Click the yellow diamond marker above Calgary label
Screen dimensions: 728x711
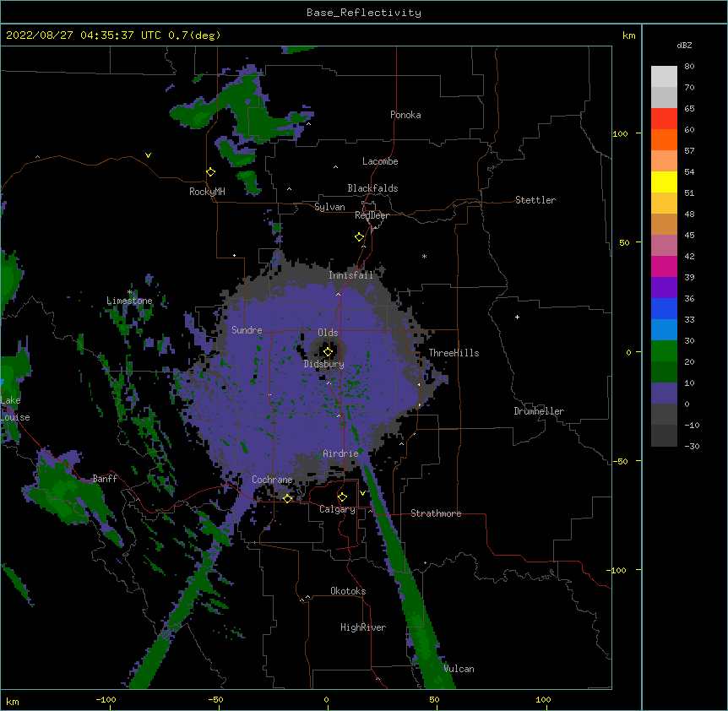click(x=342, y=497)
